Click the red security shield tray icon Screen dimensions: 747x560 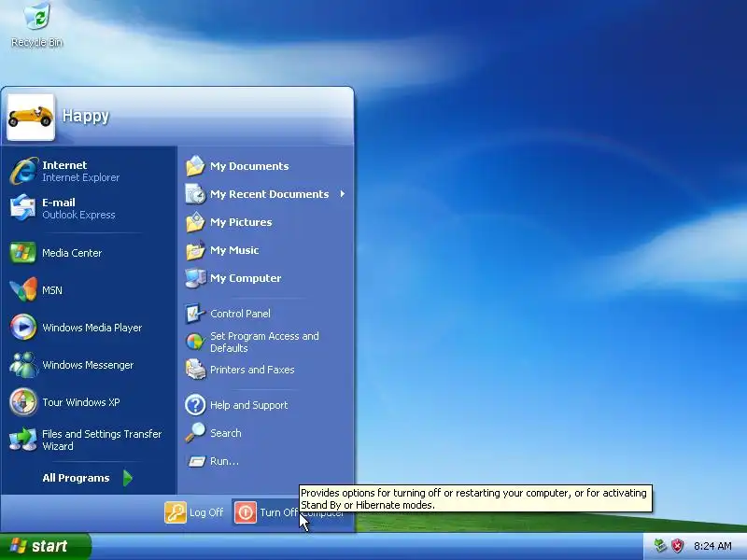click(x=678, y=545)
